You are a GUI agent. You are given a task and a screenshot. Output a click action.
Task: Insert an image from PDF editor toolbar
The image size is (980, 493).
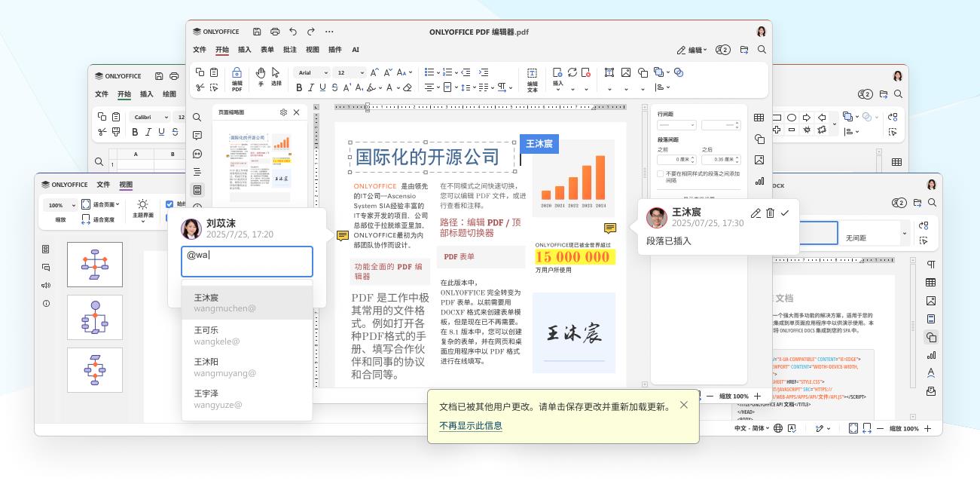[626, 72]
